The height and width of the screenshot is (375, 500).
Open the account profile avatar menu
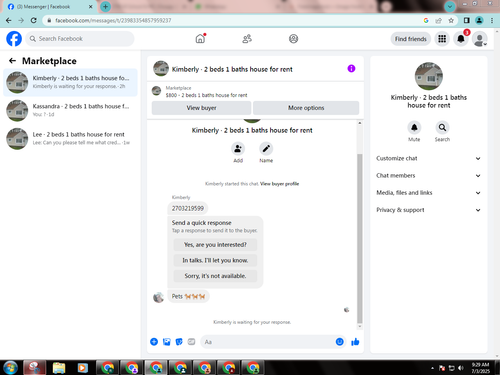point(479,39)
